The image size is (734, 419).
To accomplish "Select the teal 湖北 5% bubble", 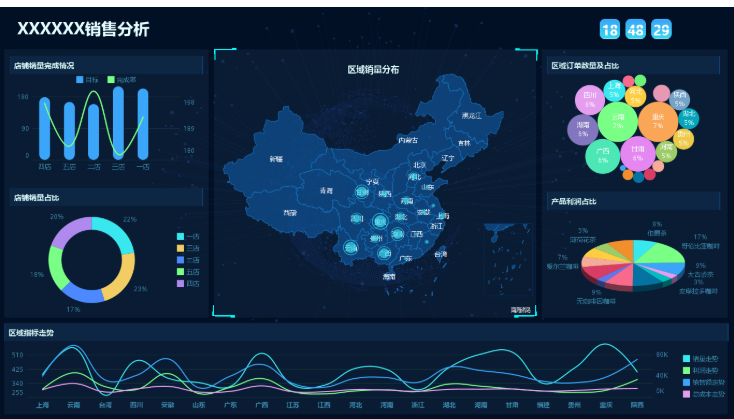I will pyautogui.click(x=688, y=118).
